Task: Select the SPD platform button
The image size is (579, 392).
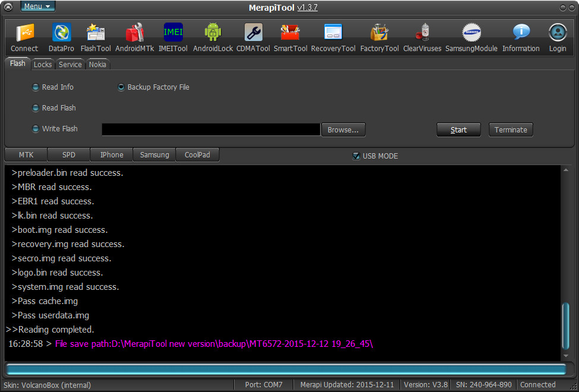Action: (x=69, y=155)
